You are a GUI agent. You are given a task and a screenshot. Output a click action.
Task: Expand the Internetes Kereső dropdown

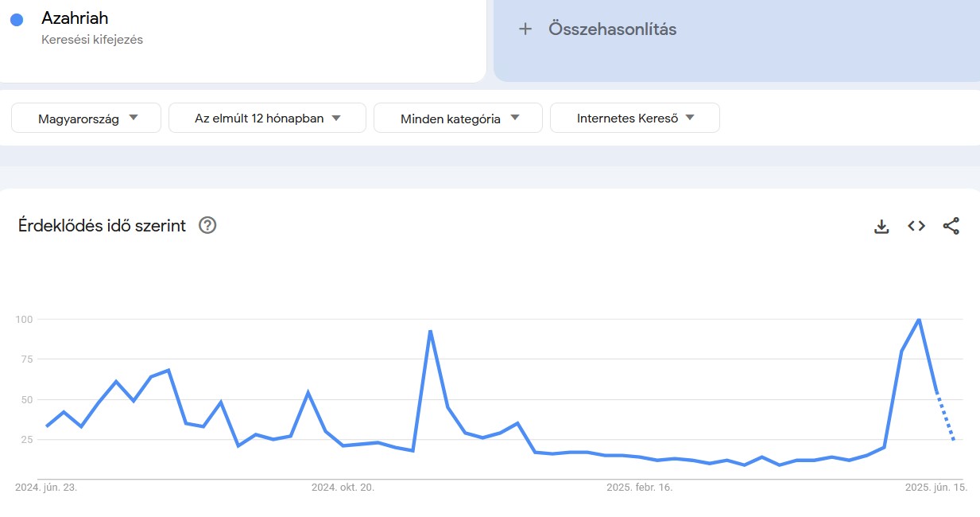(634, 119)
